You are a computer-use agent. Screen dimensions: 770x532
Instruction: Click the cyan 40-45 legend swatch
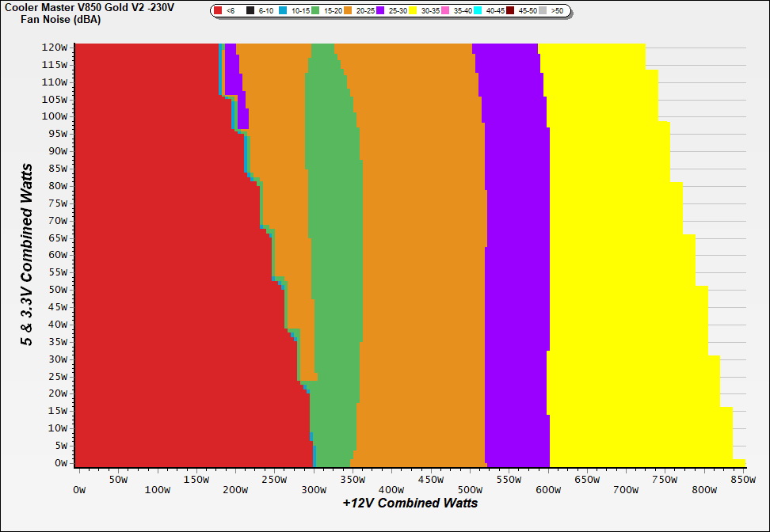pyautogui.click(x=478, y=11)
